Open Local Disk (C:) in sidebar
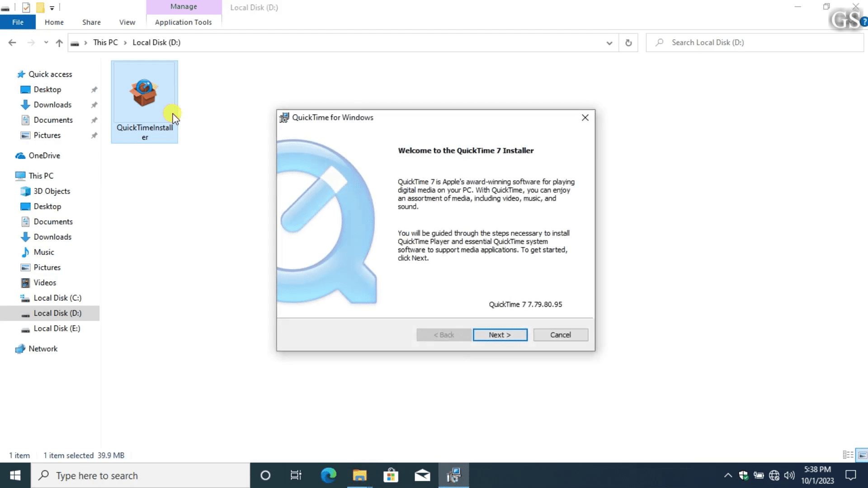 57,298
